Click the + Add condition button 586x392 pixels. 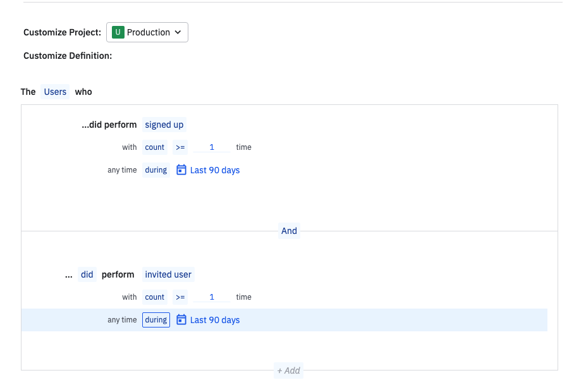[x=288, y=371]
